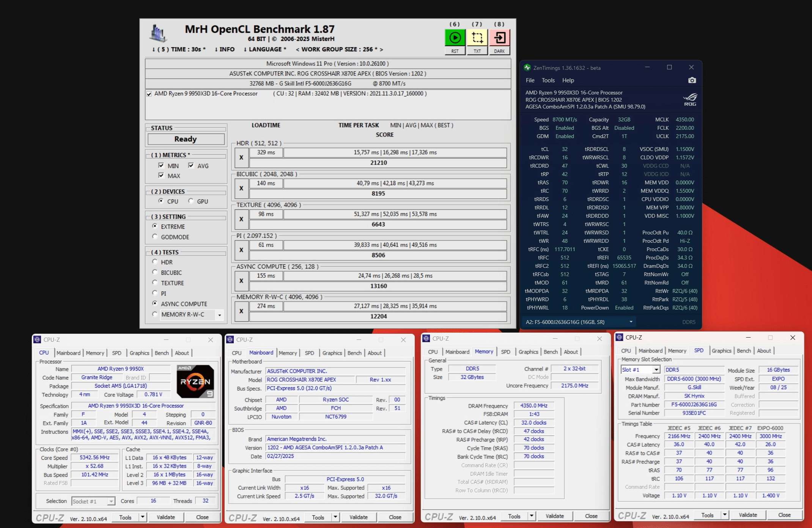
Task: Select the EXTREME setting option
Action: pos(155,226)
